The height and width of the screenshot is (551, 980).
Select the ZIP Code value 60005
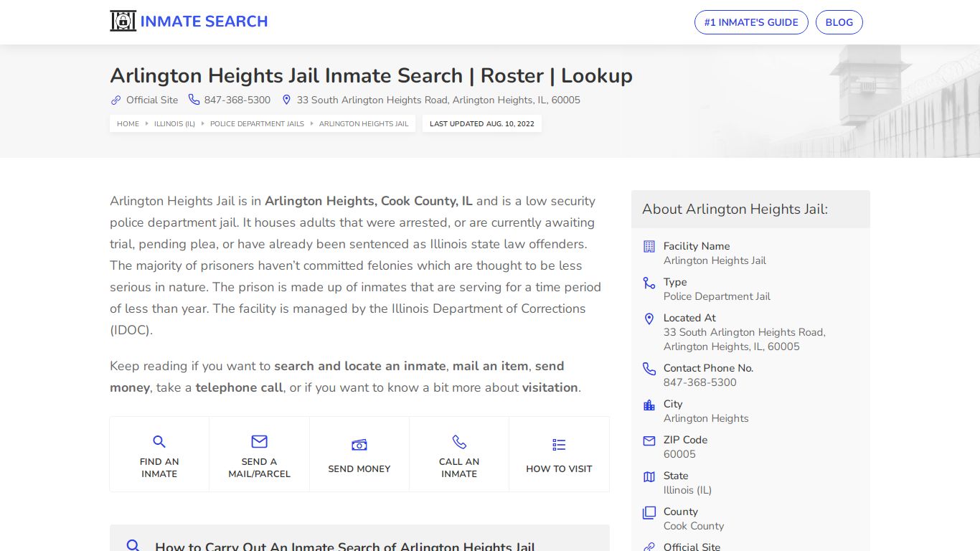[x=679, y=454]
